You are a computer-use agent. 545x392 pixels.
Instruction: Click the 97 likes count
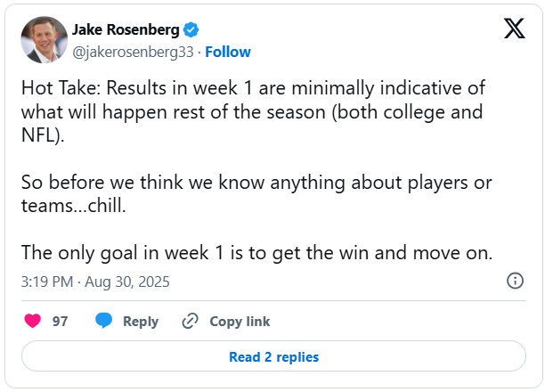[x=60, y=322]
